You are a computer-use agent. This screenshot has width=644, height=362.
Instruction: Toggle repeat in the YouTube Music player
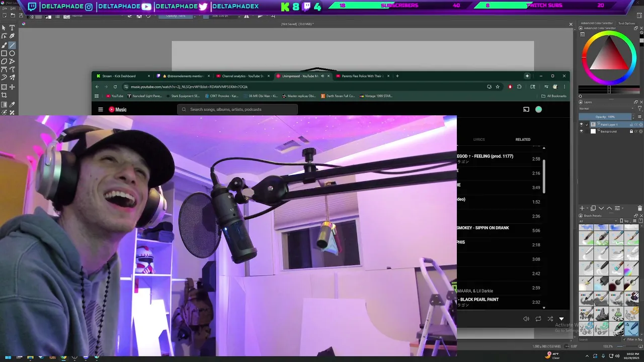pos(538,319)
